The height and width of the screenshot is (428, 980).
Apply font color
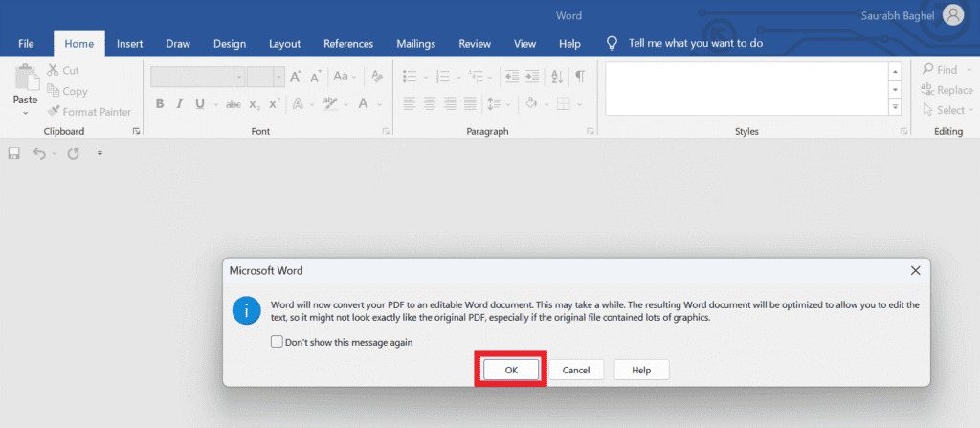tap(363, 103)
